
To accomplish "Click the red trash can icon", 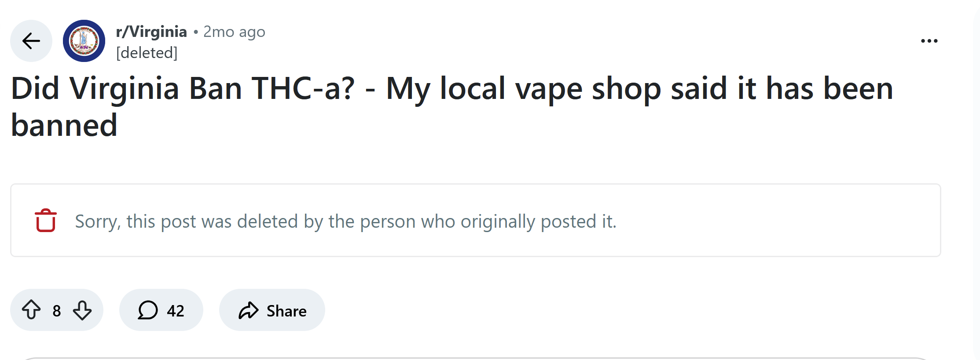I will click(x=46, y=220).
